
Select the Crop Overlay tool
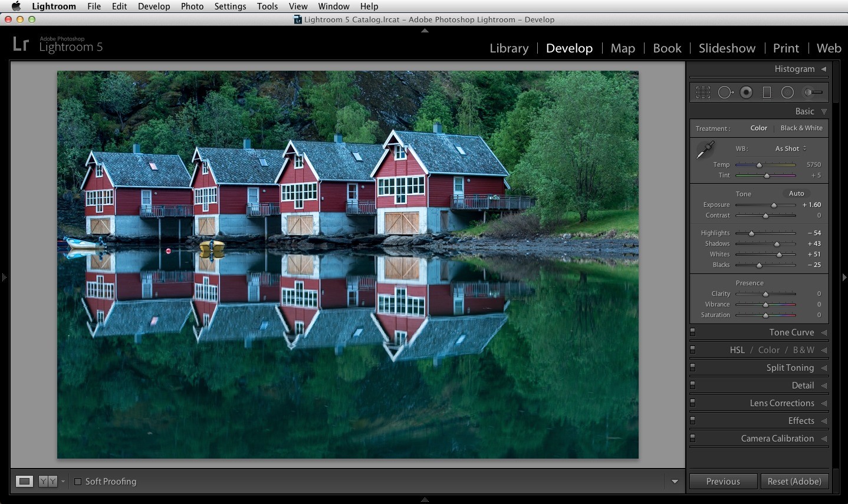(x=703, y=93)
